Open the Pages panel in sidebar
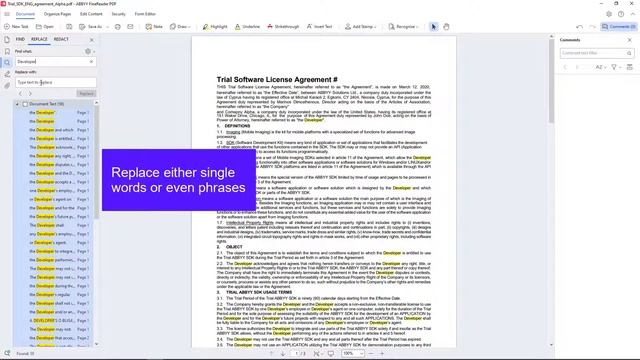 [7, 40]
